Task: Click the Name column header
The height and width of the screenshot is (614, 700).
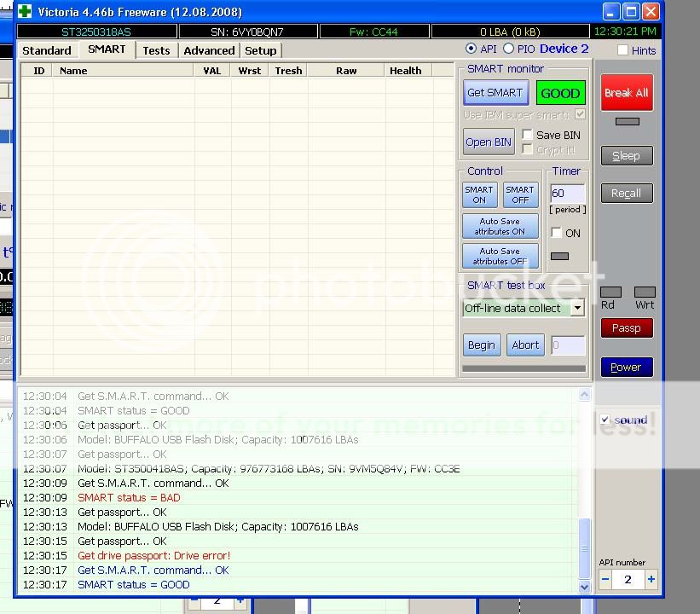Action: (x=124, y=71)
